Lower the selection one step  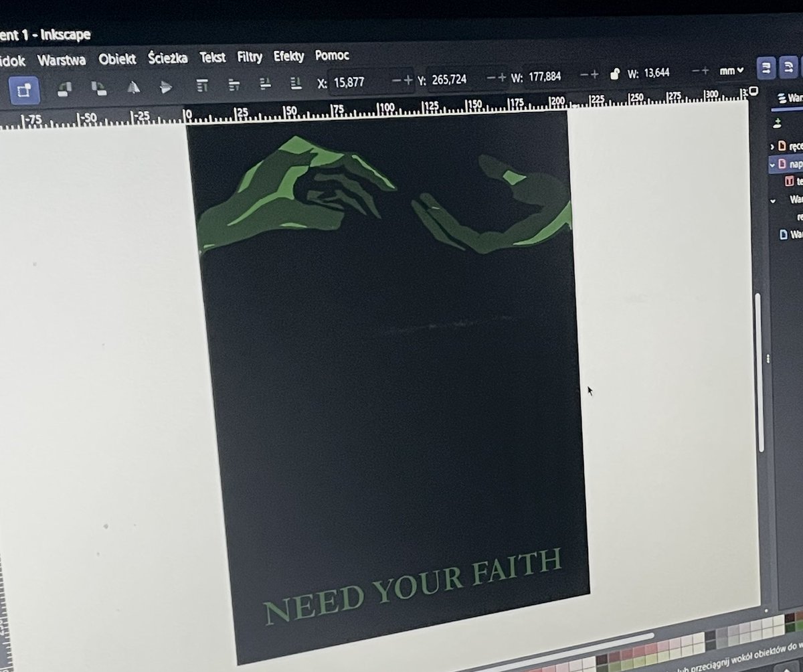(x=266, y=83)
